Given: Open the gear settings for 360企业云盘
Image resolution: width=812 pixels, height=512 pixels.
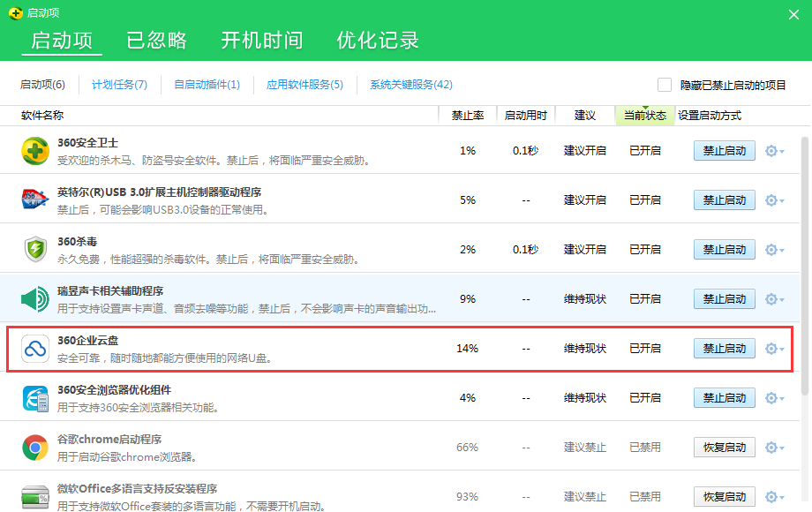Looking at the screenshot, I should [770, 348].
